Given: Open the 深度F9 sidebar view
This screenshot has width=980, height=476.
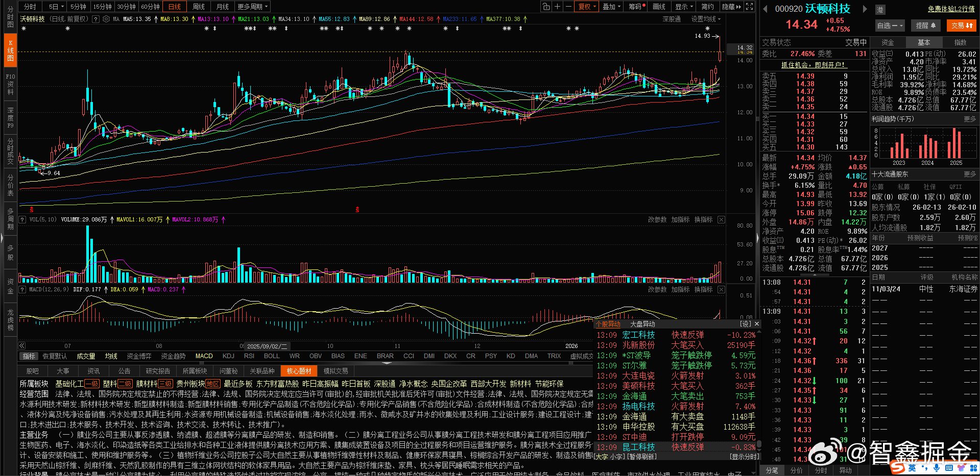Looking at the screenshot, I should coord(10,117).
